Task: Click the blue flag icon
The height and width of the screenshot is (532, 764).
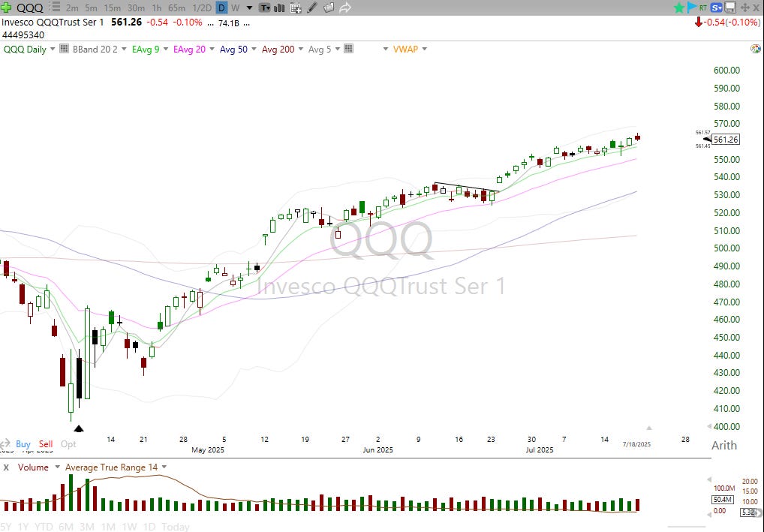Action: [x=691, y=8]
